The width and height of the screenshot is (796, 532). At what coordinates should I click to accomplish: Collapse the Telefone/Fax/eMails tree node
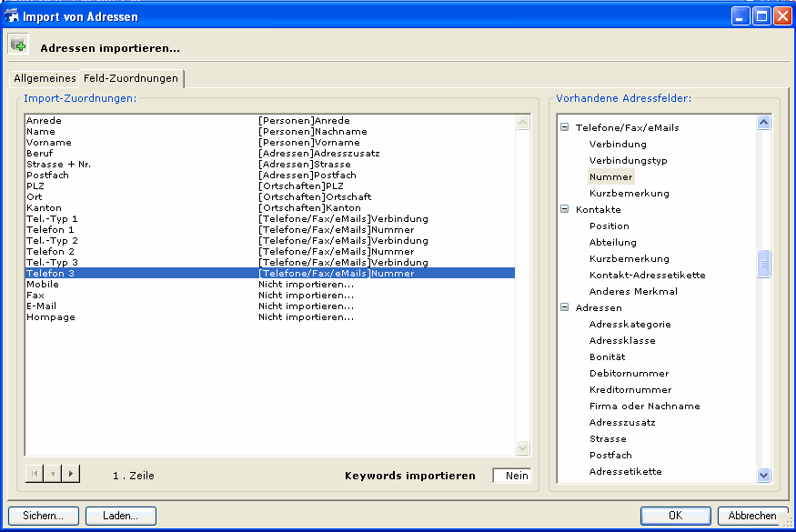564,127
